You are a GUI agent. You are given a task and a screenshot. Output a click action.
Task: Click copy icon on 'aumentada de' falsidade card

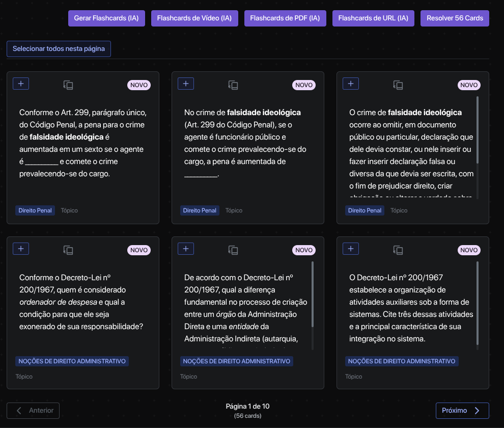tap(233, 85)
